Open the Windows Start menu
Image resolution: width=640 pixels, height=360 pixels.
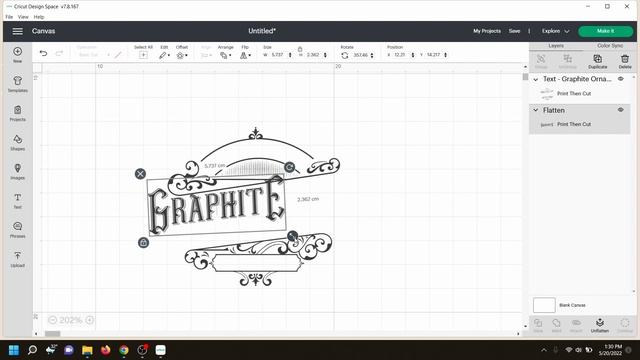tap(14, 350)
